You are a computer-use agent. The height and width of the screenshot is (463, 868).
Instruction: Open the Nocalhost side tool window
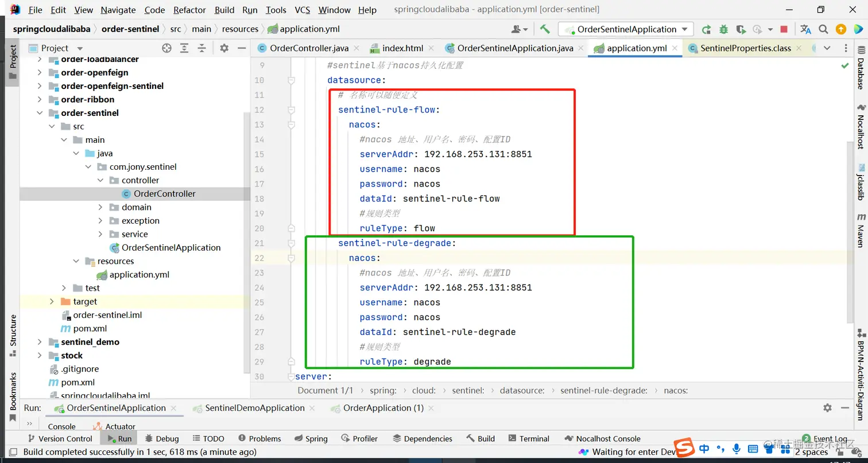click(x=861, y=127)
